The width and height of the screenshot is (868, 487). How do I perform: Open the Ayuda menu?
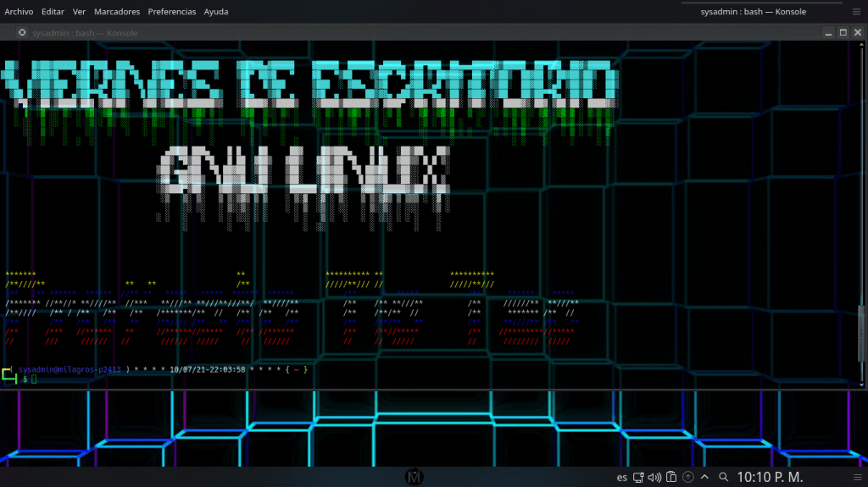216,12
